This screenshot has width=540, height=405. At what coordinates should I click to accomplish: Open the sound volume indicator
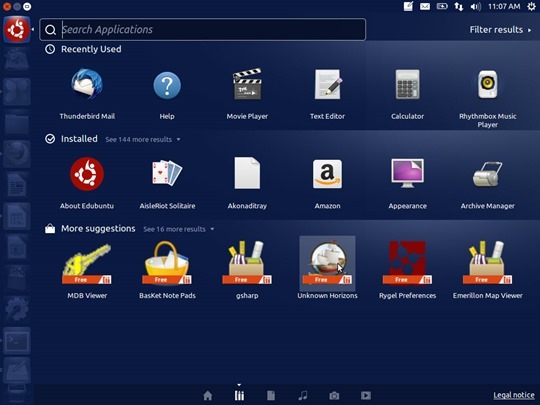pyautogui.click(x=476, y=6)
